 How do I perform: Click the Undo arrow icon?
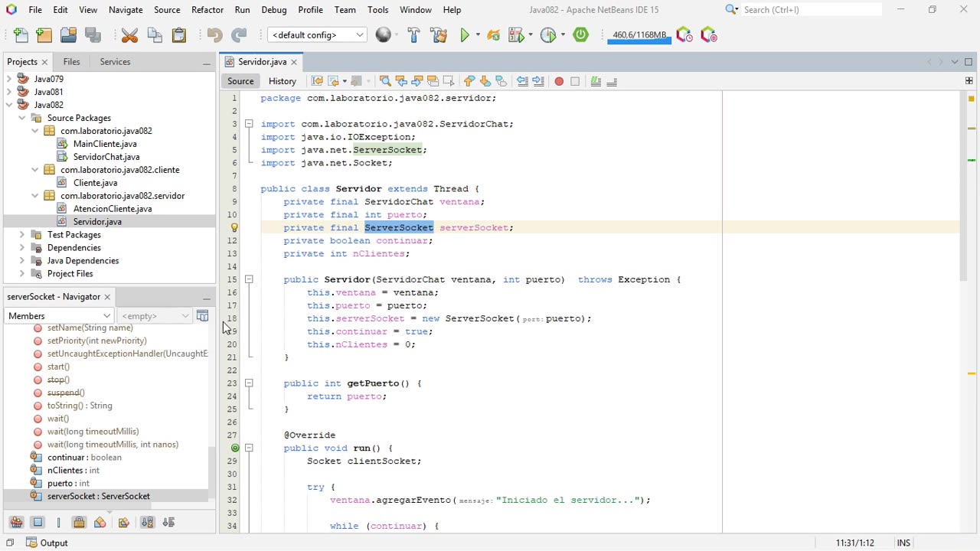214,35
